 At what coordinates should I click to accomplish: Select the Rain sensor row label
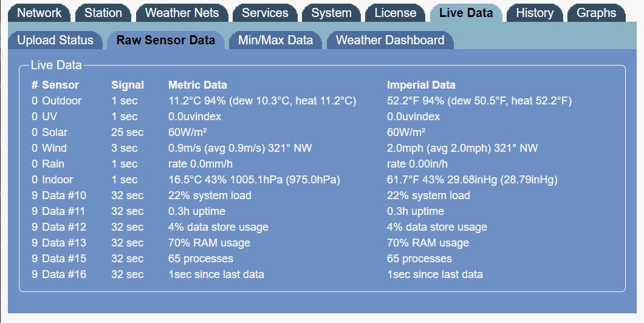[x=53, y=164]
